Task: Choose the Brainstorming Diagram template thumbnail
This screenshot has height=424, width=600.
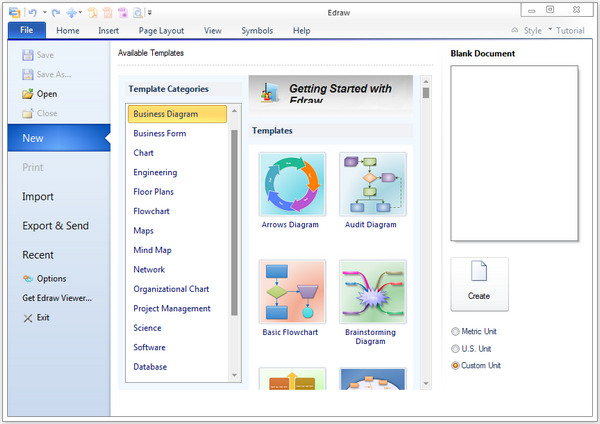Action: pyautogui.click(x=373, y=292)
